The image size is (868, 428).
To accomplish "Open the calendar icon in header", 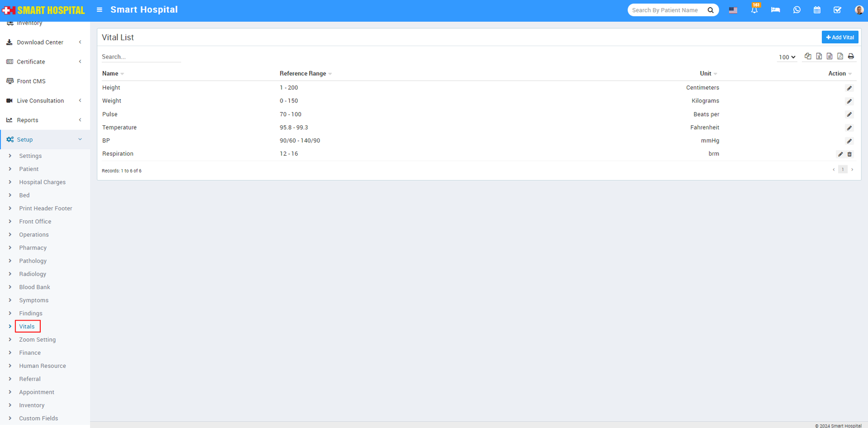I will click(x=817, y=10).
